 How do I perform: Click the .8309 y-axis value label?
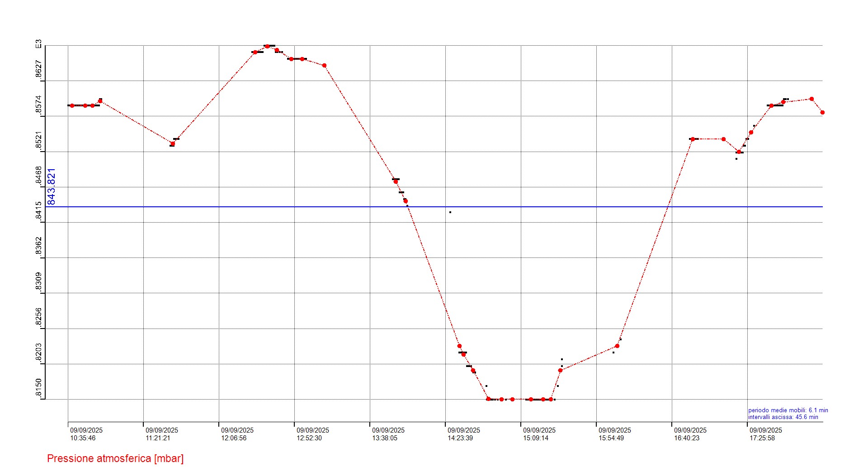tap(39, 282)
